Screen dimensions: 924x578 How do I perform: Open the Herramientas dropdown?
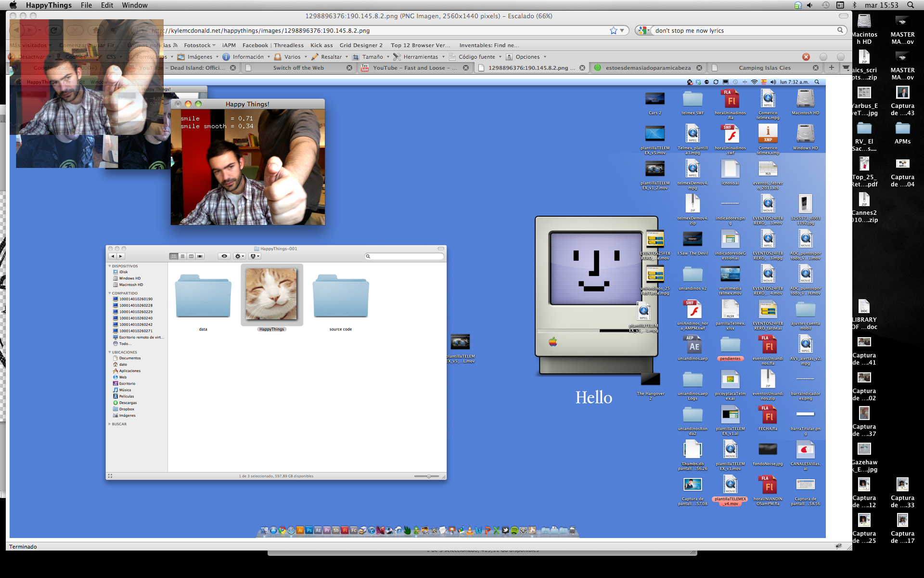421,57
